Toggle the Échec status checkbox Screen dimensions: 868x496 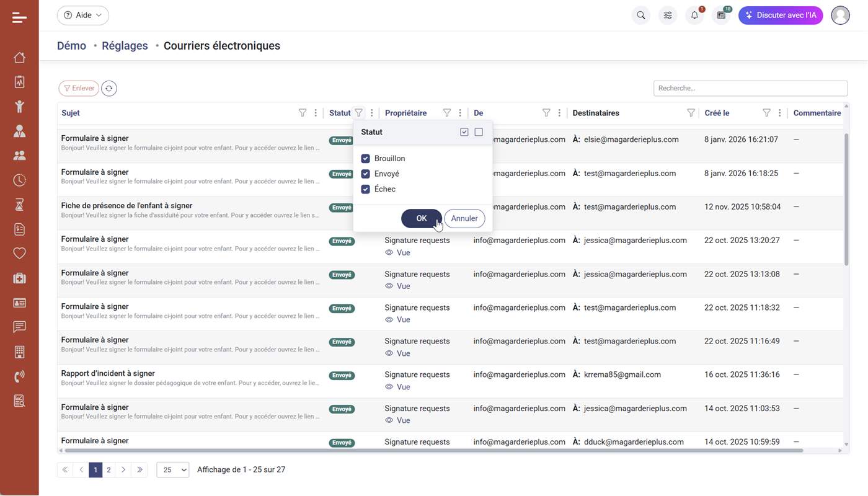(366, 189)
